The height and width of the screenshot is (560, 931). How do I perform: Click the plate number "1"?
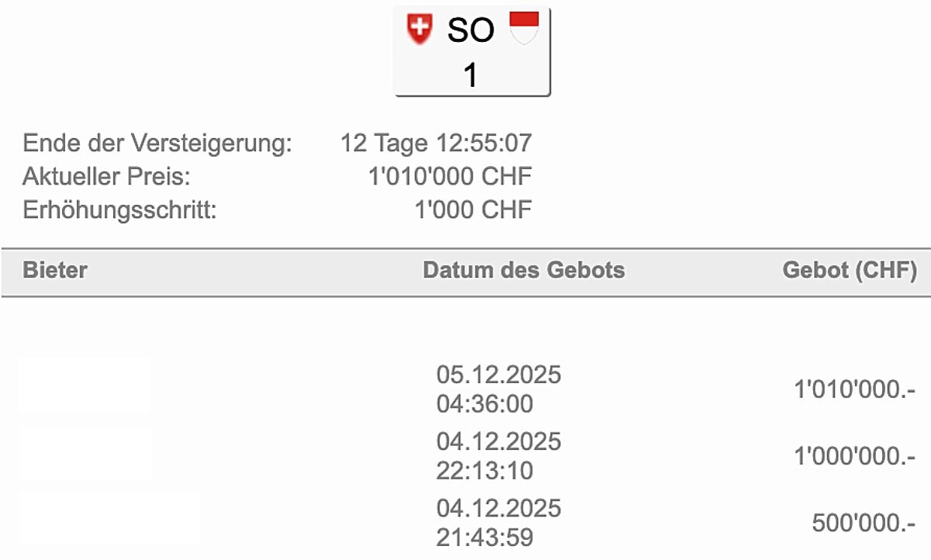[471, 75]
